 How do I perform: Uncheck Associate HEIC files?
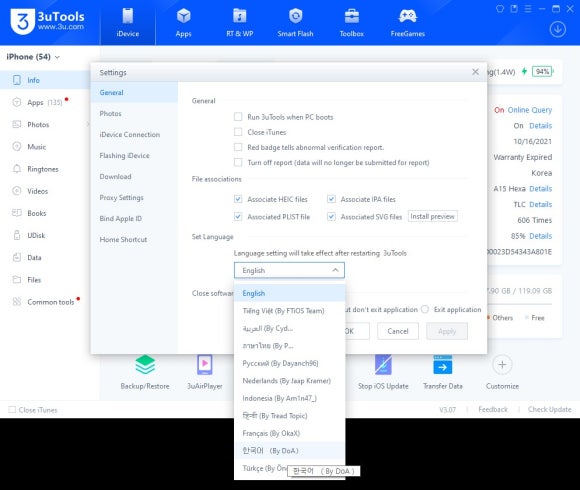pos(238,199)
